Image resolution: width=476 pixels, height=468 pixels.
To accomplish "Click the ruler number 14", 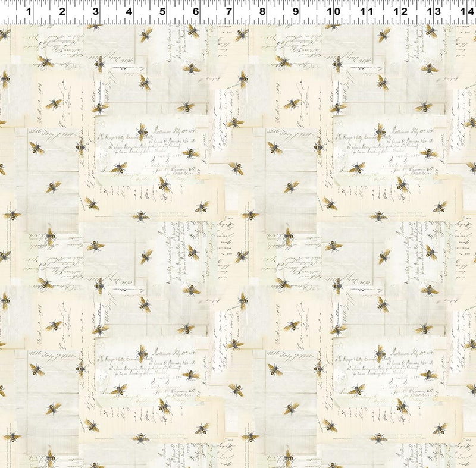I will tap(466, 12).
